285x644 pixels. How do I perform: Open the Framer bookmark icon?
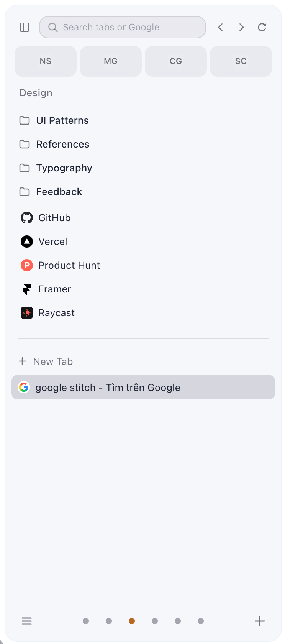(27, 289)
